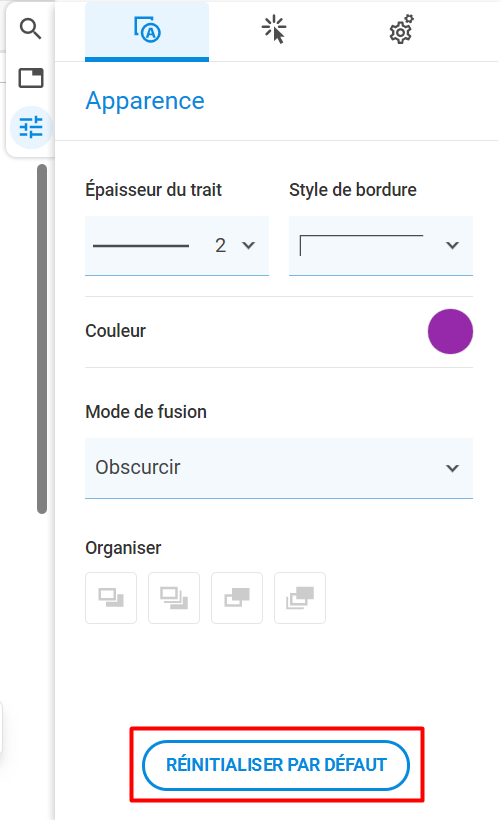Viewport: 501px width, 824px height.
Task: Click the line thickness preview line
Action: 141,245
